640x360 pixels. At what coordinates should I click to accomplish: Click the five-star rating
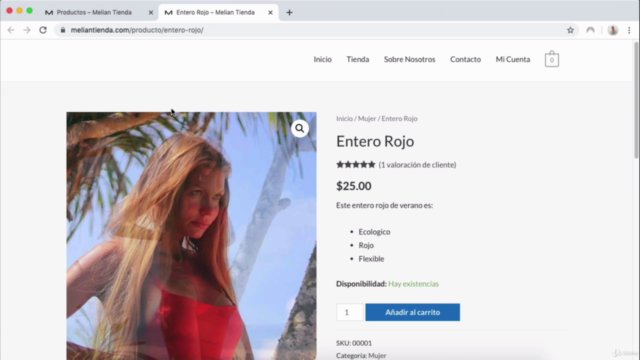click(356, 164)
